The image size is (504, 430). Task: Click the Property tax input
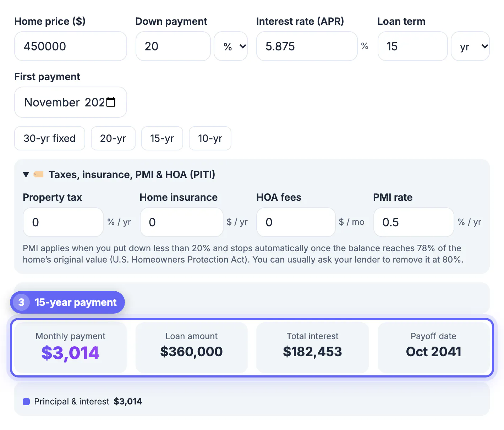tap(63, 222)
